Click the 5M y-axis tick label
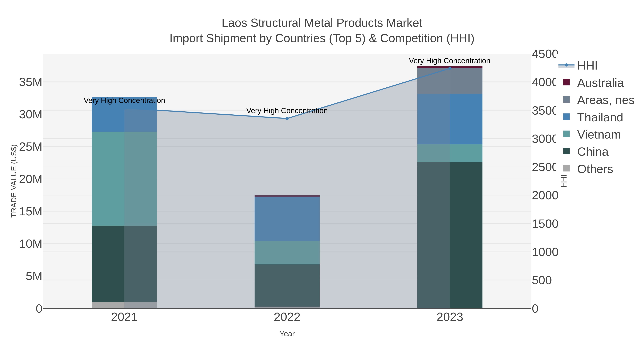 (x=34, y=276)
